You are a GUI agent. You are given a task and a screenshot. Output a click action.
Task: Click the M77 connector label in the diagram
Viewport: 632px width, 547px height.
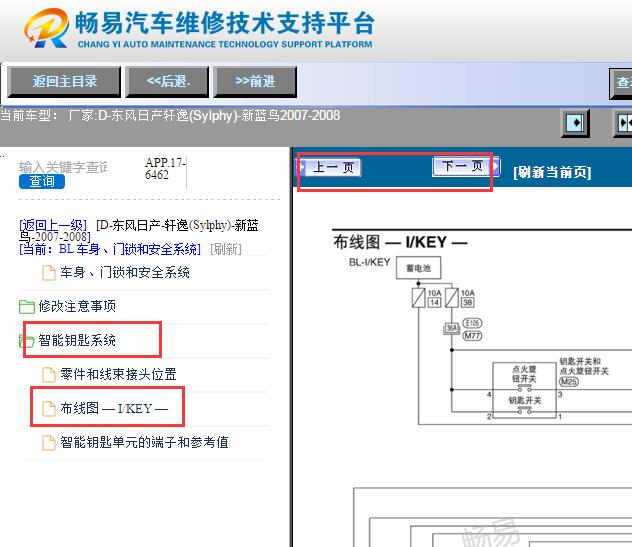472,335
